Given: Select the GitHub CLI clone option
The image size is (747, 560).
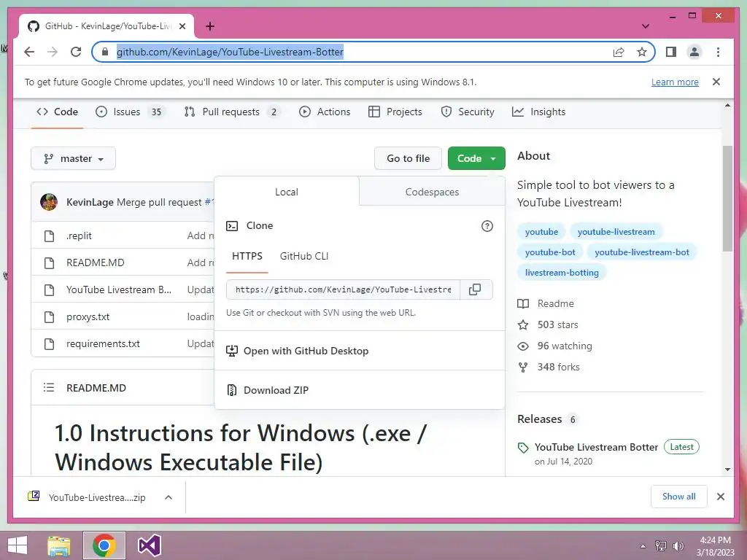Looking at the screenshot, I should tap(304, 256).
